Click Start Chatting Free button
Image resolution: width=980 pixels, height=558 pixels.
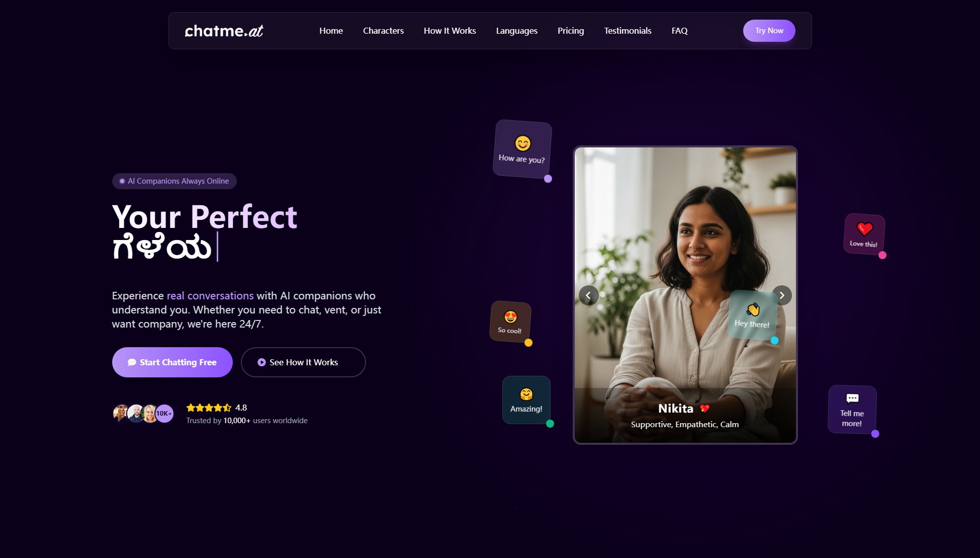[172, 362]
